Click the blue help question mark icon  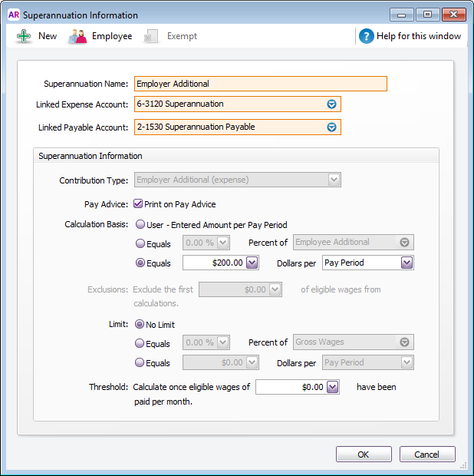pyautogui.click(x=367, y=36)
